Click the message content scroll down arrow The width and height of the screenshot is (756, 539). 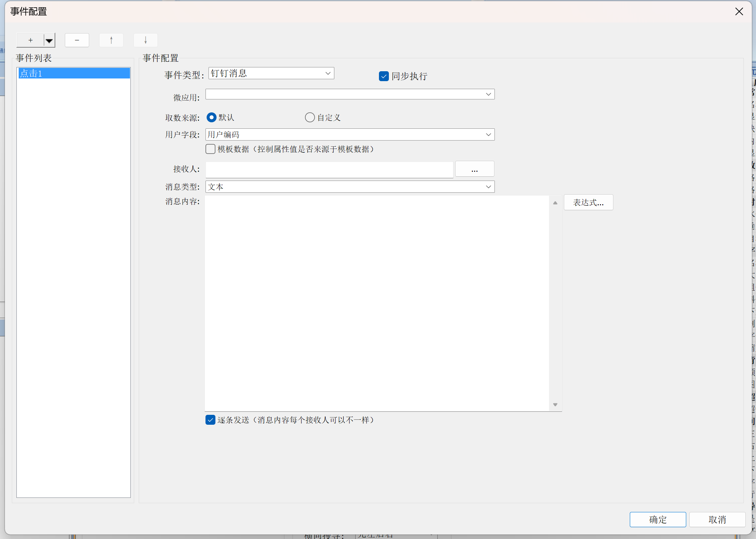click(x=555, y=405)
